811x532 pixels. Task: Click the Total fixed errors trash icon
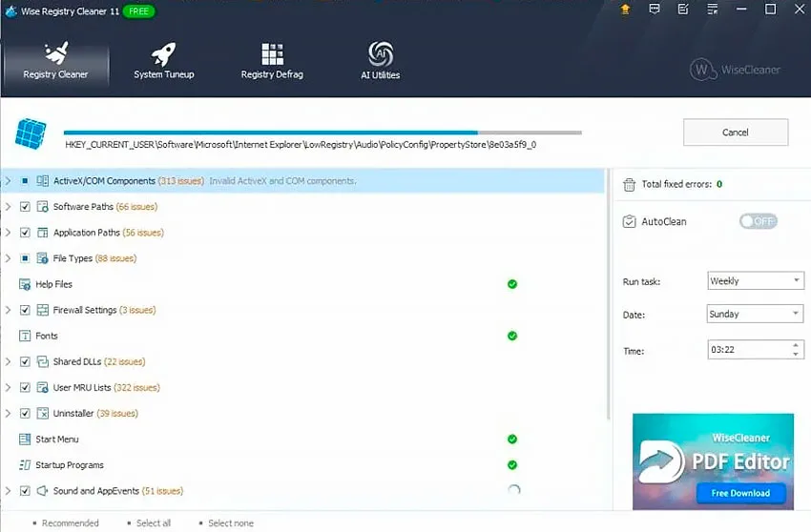coord(629,185)
